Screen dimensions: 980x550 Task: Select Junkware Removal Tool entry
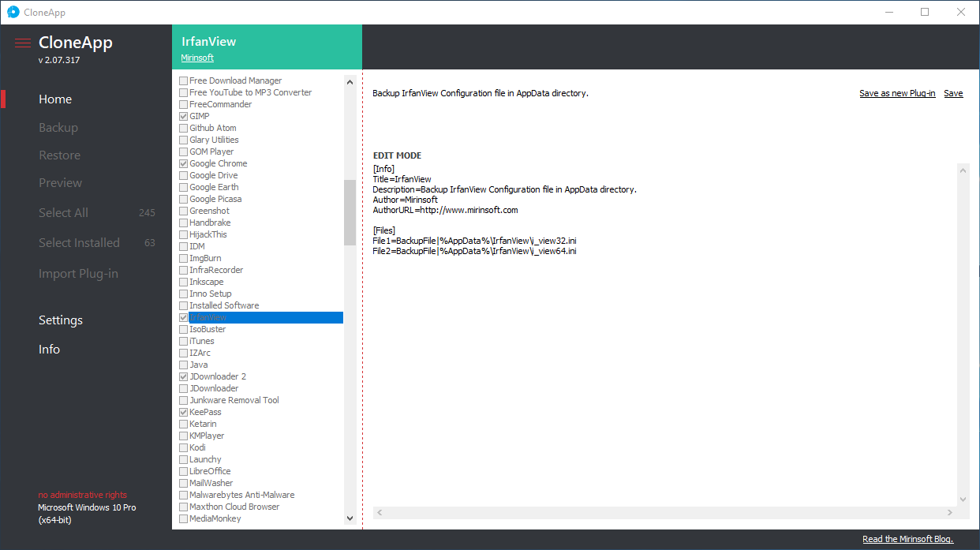tap(234, 400)
